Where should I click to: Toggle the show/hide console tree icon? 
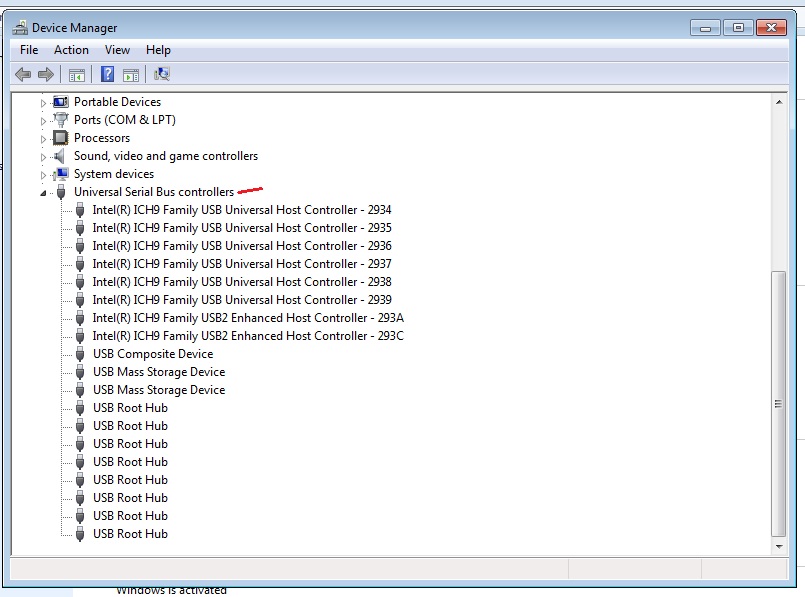[x=77, y=75]
